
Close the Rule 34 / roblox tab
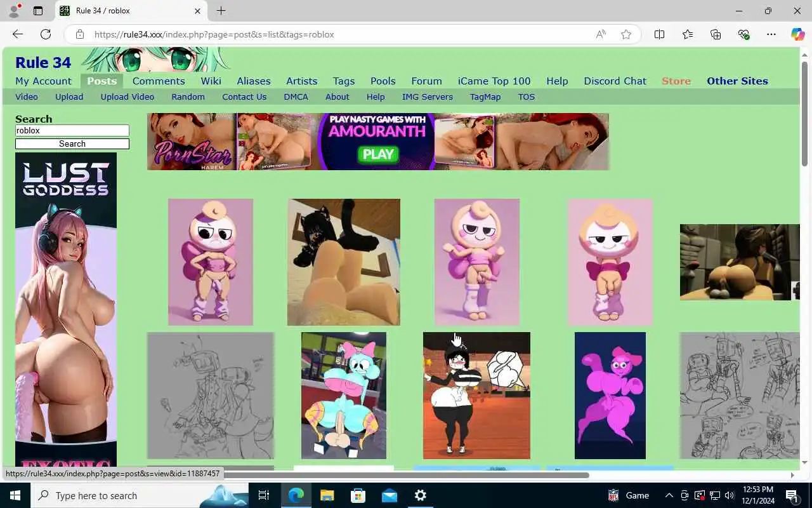197,11
